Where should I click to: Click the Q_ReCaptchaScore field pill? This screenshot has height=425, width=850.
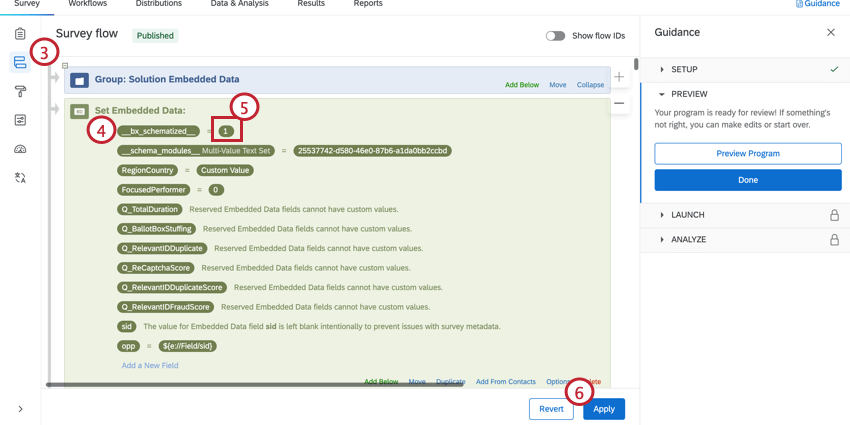coord(156,268)
